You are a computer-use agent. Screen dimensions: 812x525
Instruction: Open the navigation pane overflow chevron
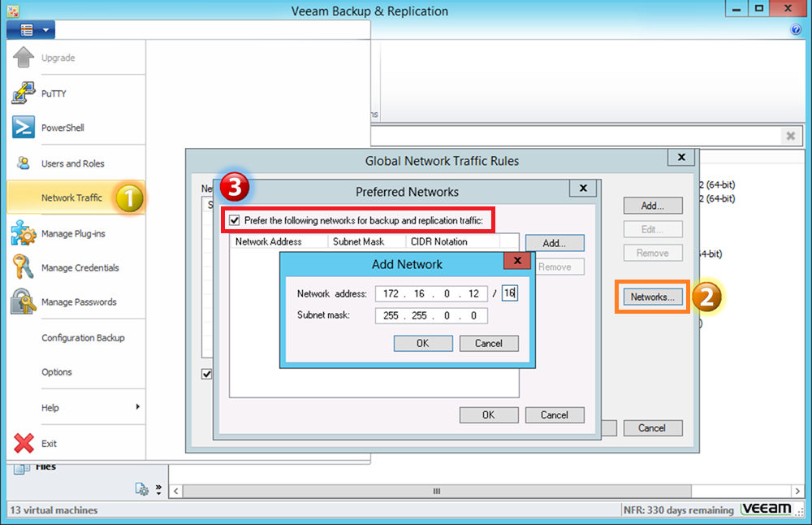[158, 489]
